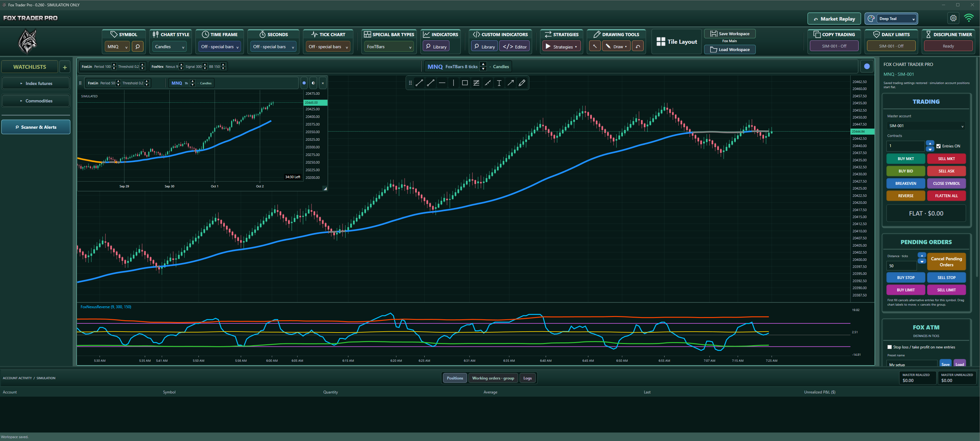Screen dimensions: 980x441
Task: Enable stop loss / take profit checkbox
Action: [890, 347]
